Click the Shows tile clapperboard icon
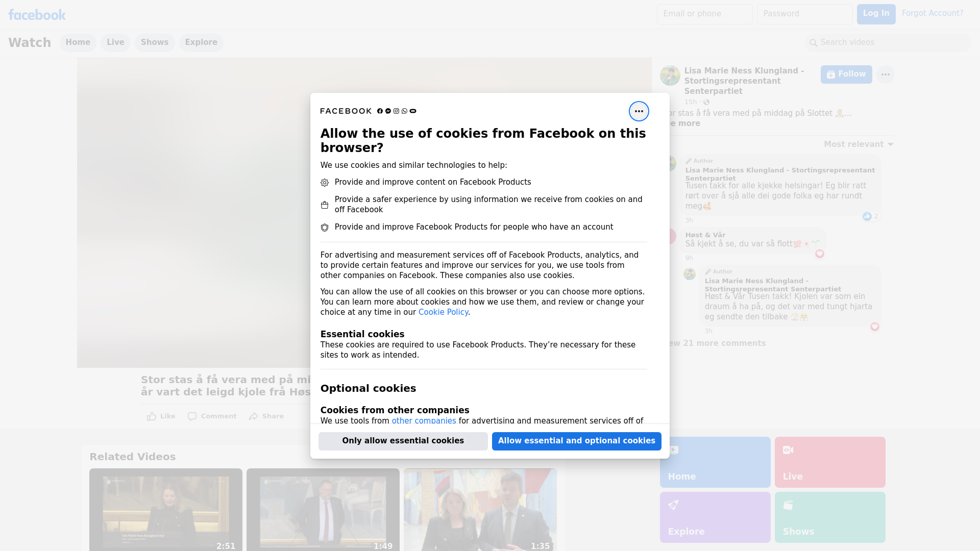Image resolution: width=980 pixels, height=551 pixels. click(x=788, y=505)
